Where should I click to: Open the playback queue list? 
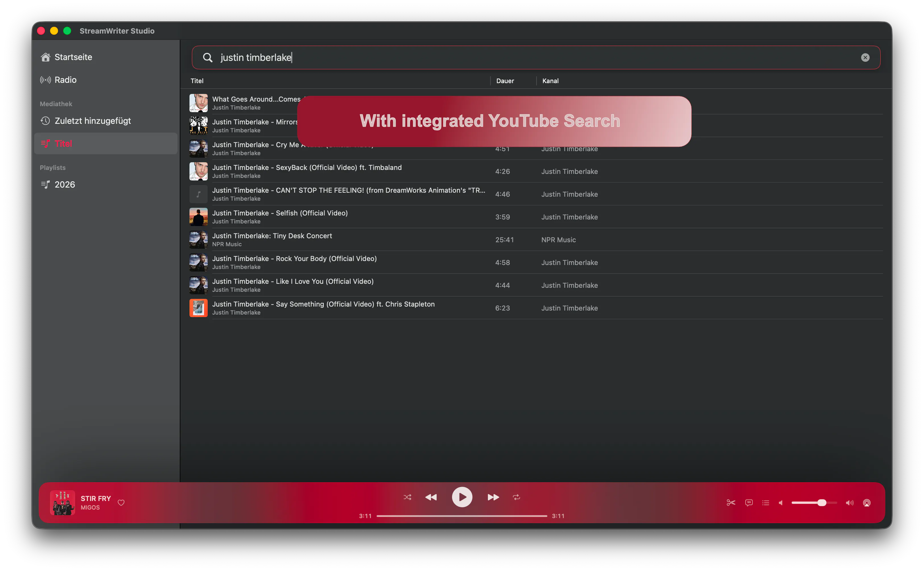[766, 503]
